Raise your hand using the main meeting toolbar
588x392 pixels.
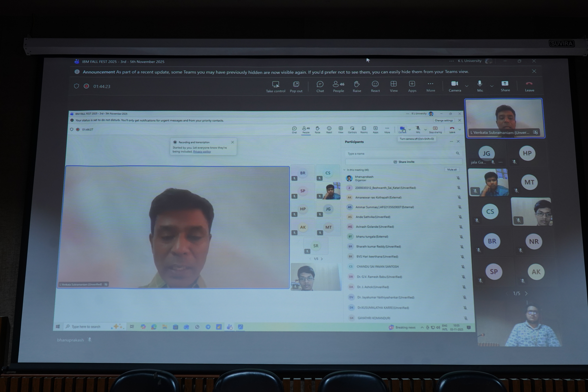coord(357,87)
